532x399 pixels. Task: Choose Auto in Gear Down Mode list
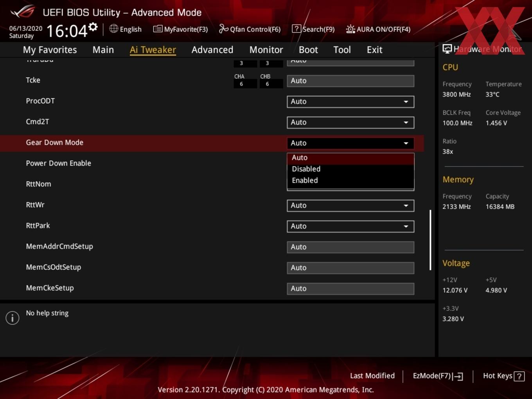tap(350, 158)
